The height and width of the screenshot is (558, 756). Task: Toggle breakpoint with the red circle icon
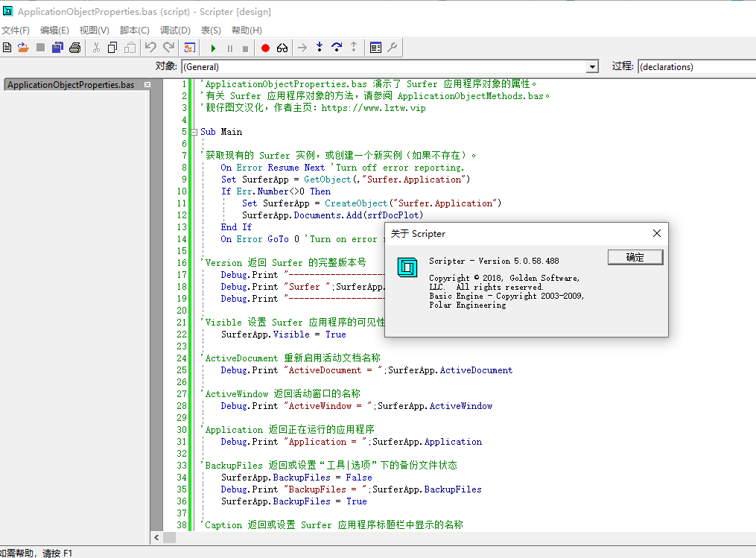pos(265,48)
